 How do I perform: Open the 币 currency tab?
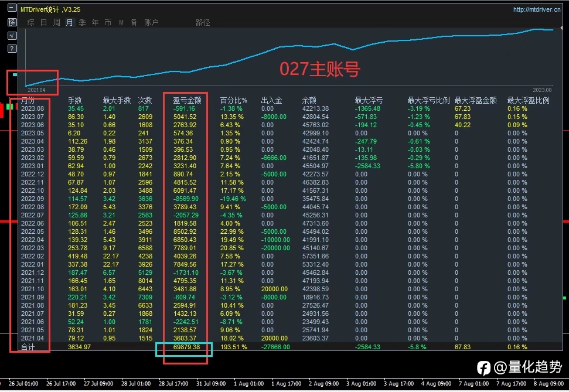(x=108, y=22)
